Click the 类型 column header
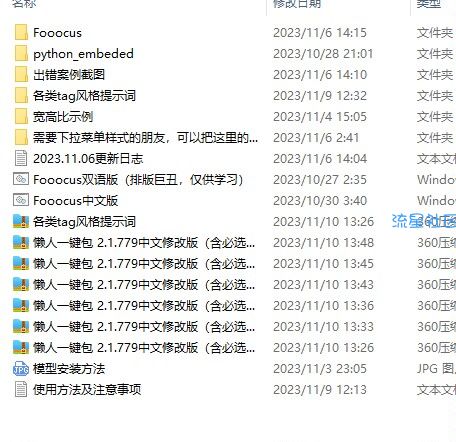The image size is (456, 442). click(429, 4)
